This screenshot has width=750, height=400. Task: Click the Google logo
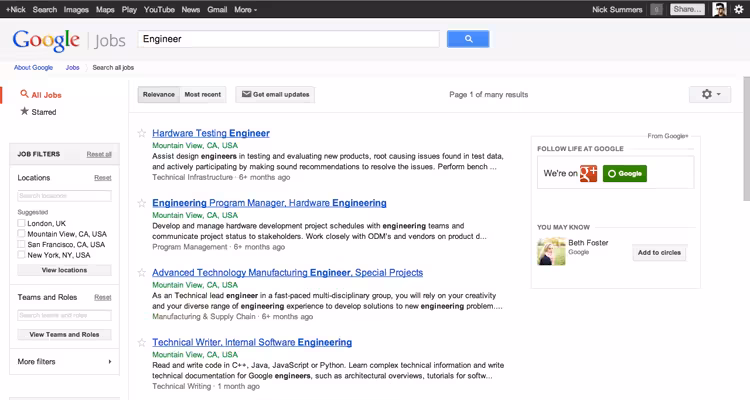pyautogui.click(x=46, y=40)
